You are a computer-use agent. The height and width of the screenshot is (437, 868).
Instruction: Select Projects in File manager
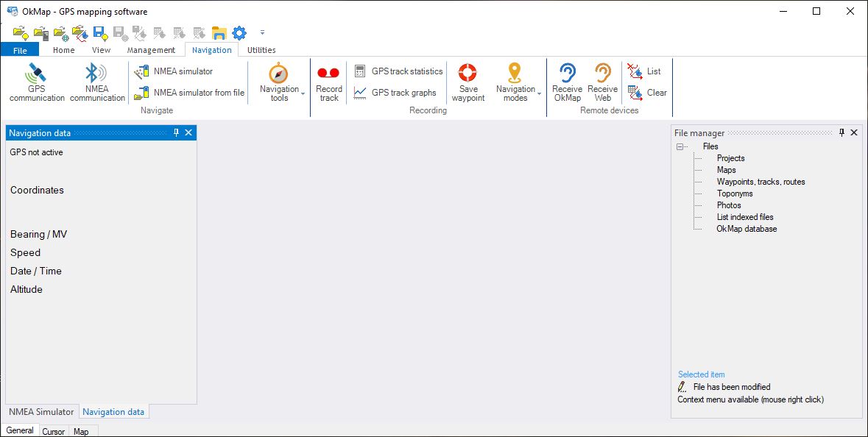(731, 158)
